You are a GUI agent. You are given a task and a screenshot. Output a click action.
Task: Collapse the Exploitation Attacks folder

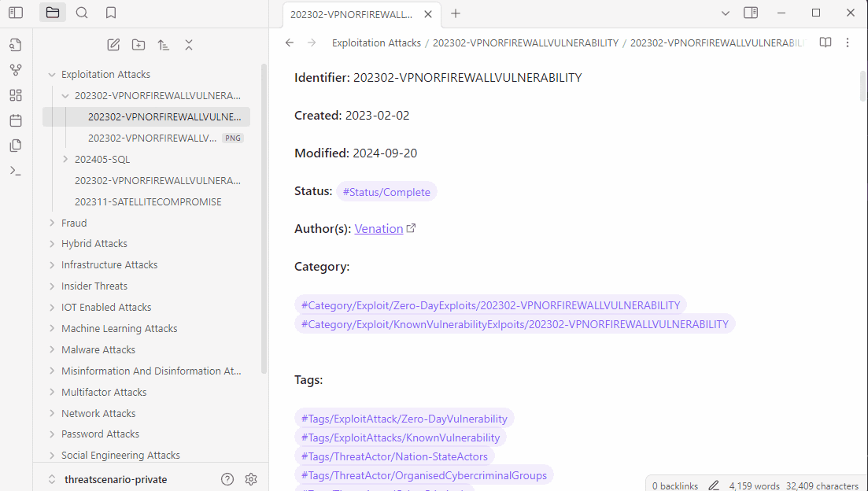[x=52, y=75]
